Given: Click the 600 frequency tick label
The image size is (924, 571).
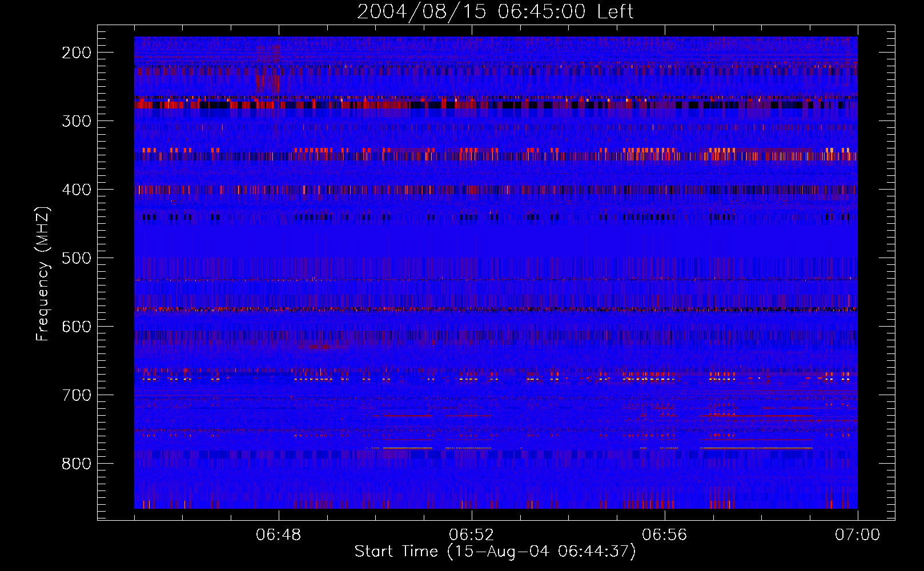Looking at the screenshot, I should tap(77, 327).
